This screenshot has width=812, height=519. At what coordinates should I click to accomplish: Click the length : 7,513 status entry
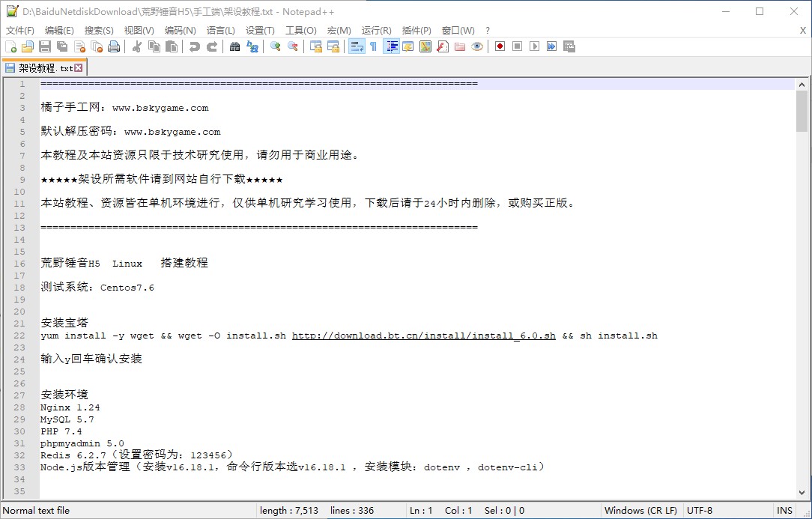coord(289,510)
